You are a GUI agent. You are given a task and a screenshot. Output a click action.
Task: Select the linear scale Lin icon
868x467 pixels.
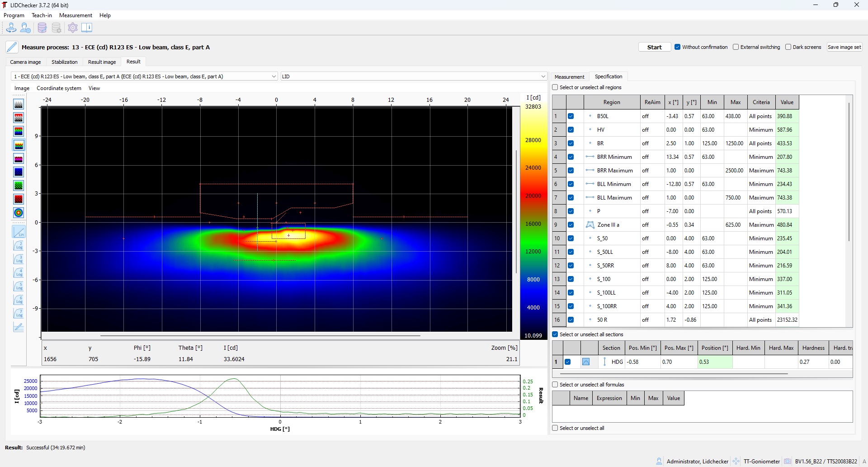coord(19,232)
